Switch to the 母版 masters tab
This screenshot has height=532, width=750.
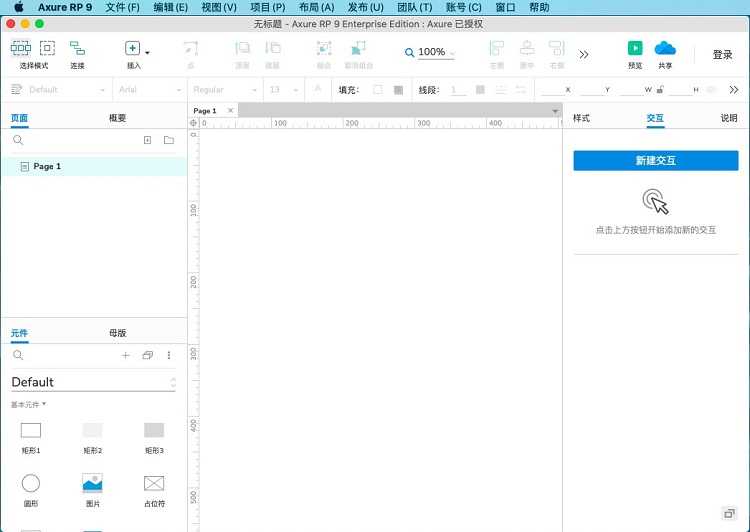tap(118, 333)
